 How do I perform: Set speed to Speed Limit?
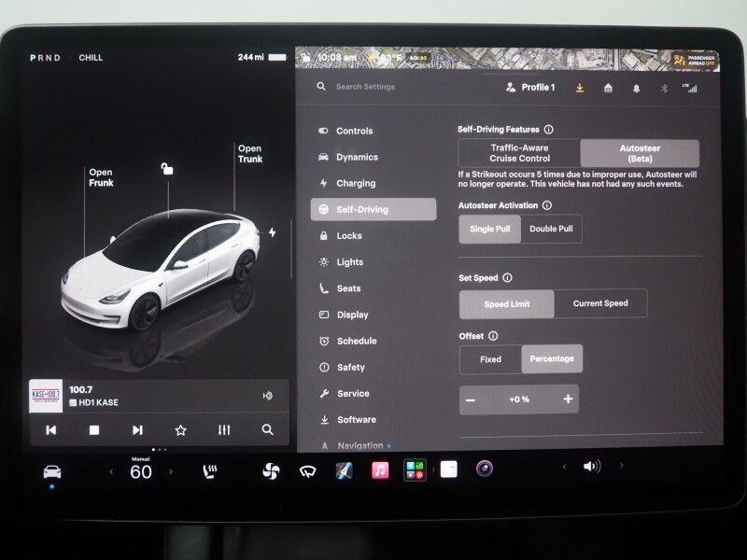click(507, 304)
